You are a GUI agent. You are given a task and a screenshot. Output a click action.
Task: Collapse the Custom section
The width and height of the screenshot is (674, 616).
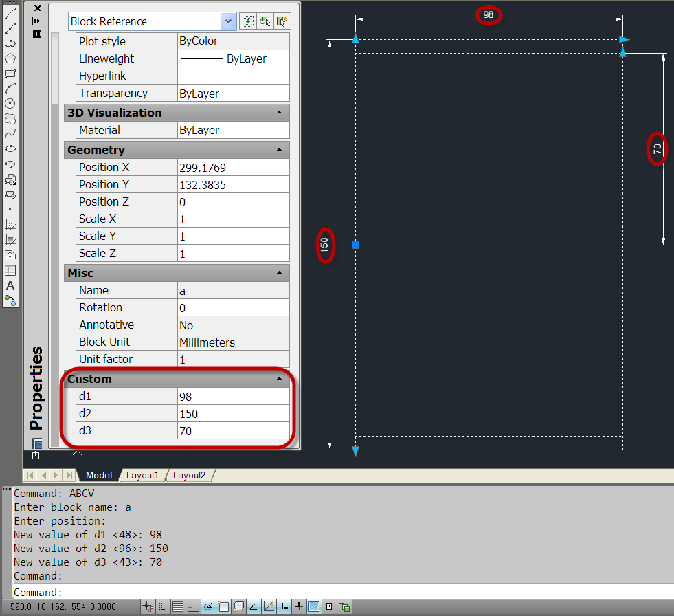click(280, 378)
